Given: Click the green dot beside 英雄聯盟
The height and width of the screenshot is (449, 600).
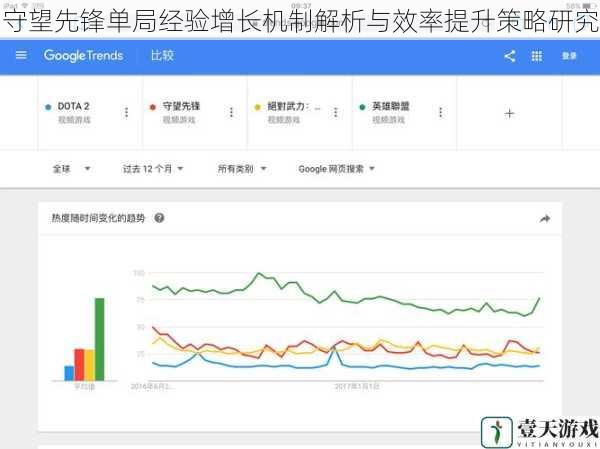Looking at the screenshot, I should pyautogui.click(x=362, y=107).
